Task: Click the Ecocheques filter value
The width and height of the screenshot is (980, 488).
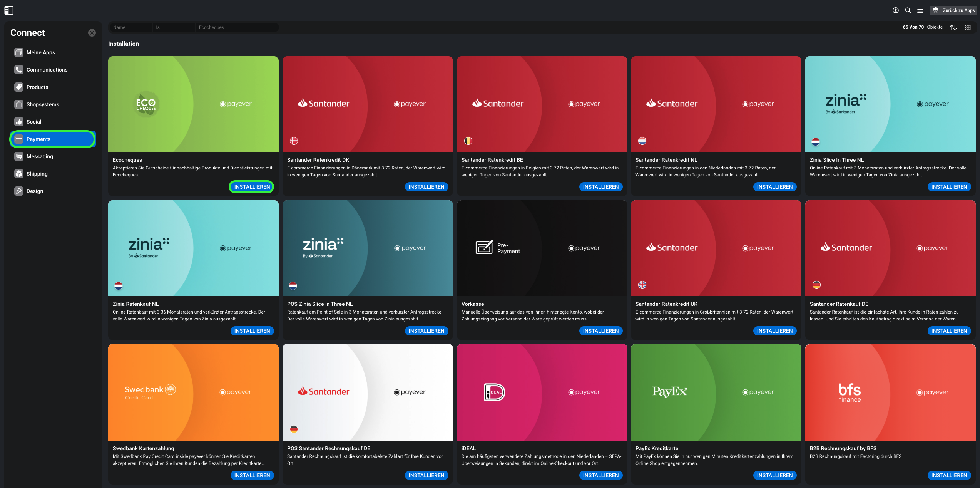Action: [236, 27]
